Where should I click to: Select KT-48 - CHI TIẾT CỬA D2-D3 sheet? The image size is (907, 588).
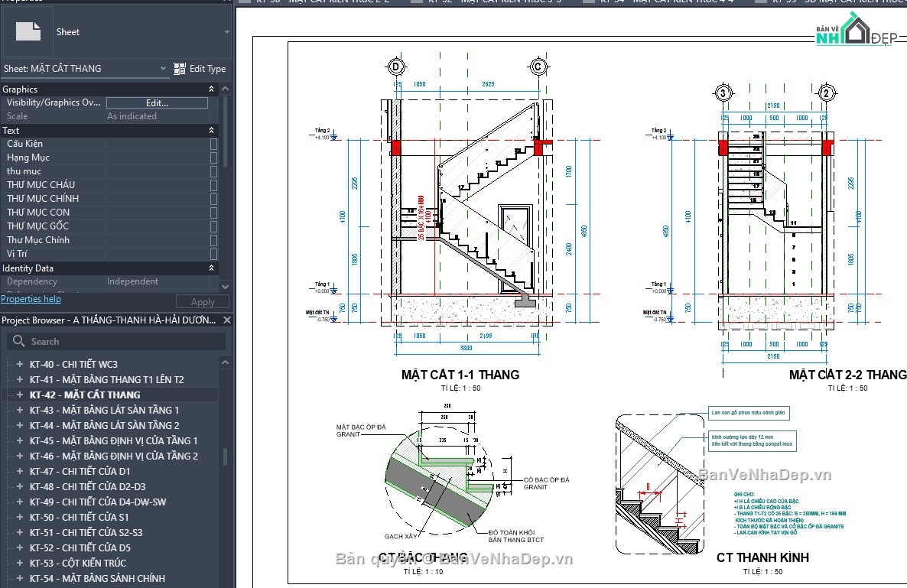[87, 487]
